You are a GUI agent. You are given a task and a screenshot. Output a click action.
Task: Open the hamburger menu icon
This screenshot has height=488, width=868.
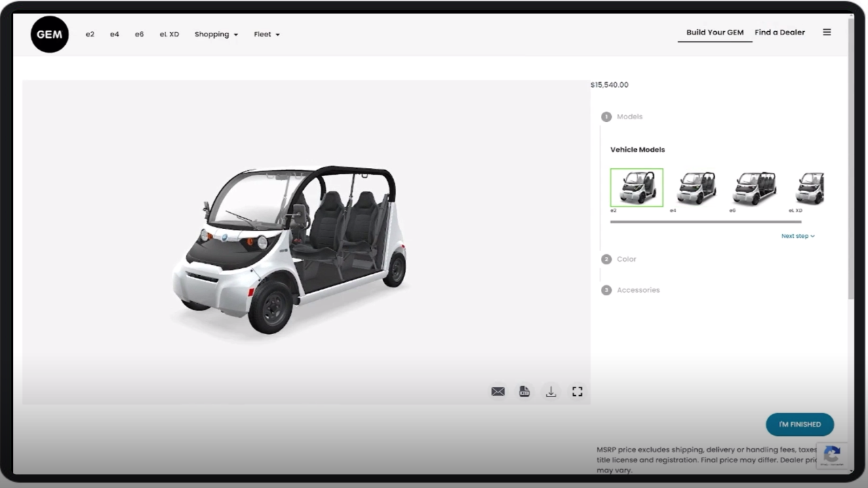[x=827, y=32]
